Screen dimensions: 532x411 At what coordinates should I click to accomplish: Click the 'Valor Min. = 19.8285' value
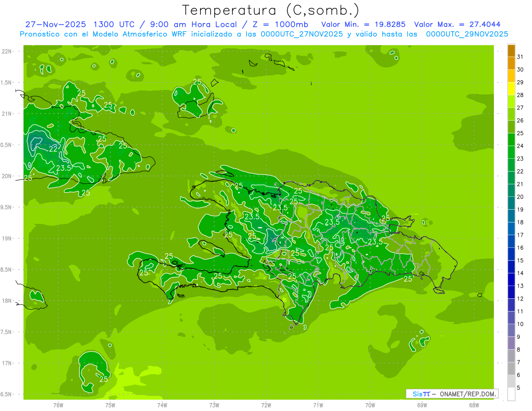(x=364, y=24)
